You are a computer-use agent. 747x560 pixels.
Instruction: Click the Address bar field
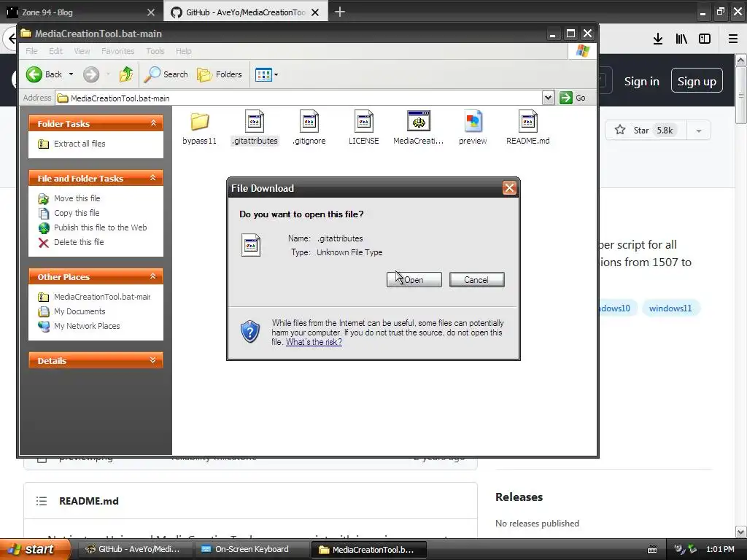click(x=298, y=98)
